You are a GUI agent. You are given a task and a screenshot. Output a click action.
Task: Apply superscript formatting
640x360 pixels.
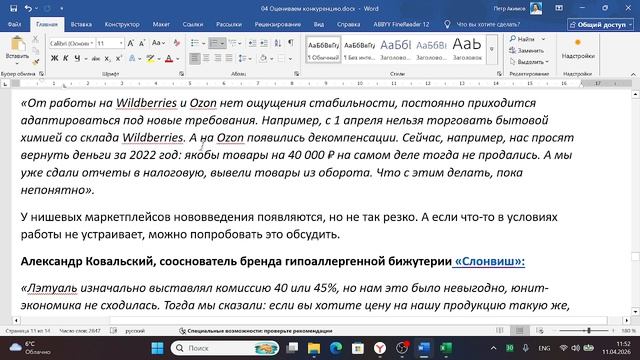[119, 59]
